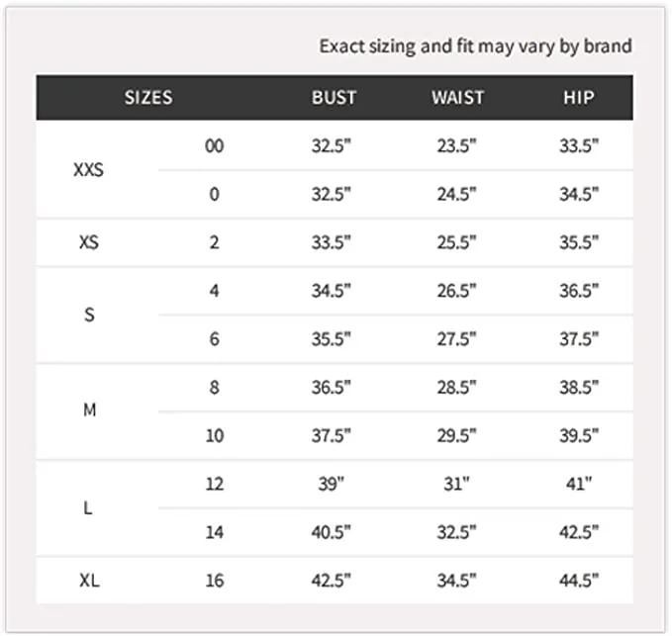This screenshot has width=672, height=636.
Task: Select the XL size label
Action: (x=90, y=581)
